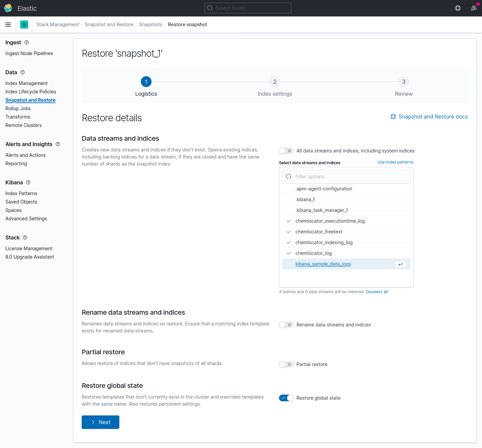Select kibana_sample_data_logs index option

(323, 264)
